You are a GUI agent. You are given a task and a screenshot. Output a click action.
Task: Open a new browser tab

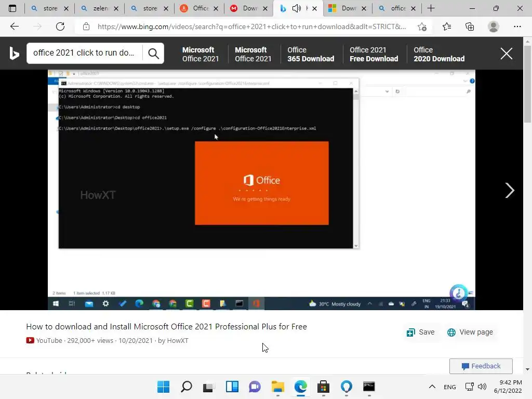click(x=431, y=8)
